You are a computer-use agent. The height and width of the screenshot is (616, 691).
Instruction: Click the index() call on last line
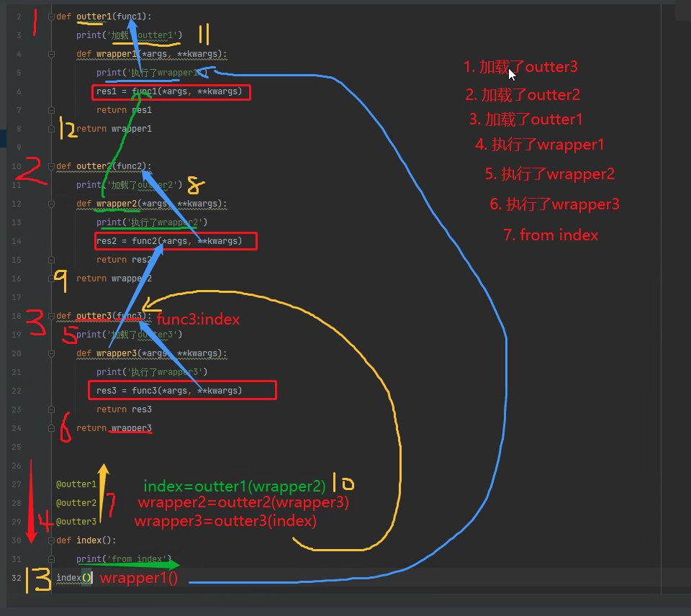(74, 578)
